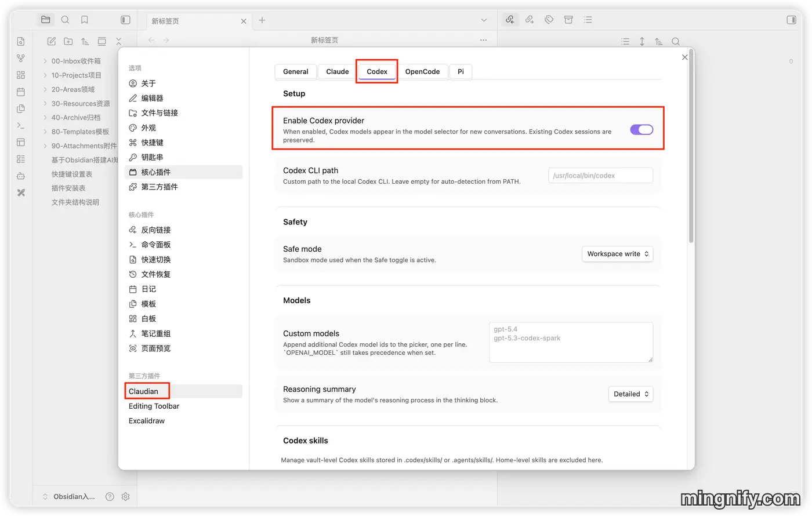
Task: Switch to the General settings tab
Action: click(296, 71)
